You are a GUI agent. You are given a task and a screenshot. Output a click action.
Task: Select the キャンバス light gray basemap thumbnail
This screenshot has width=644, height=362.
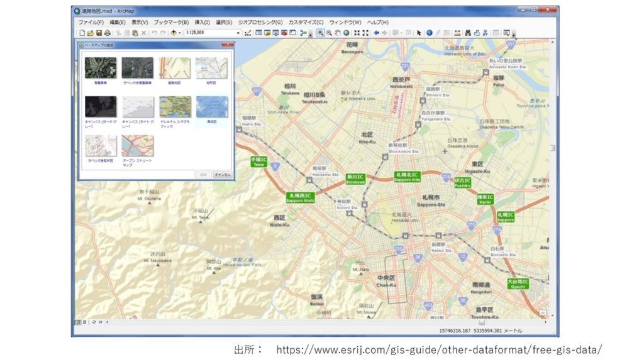138,107
